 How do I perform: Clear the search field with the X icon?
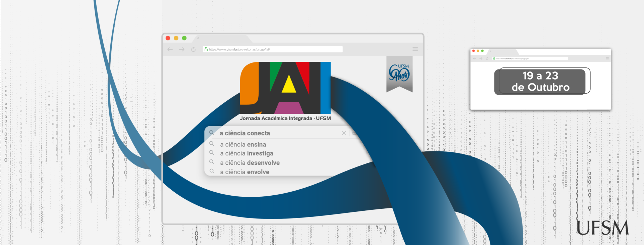tap(344, 133)
